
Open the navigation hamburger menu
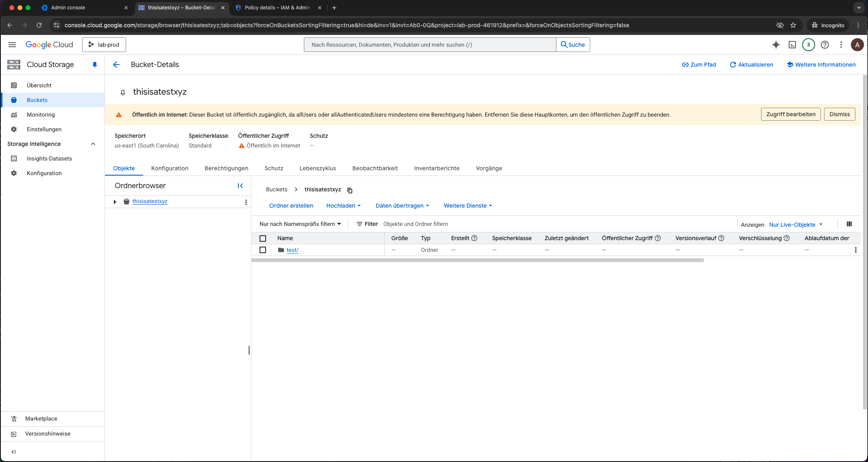tap(12, 45)
